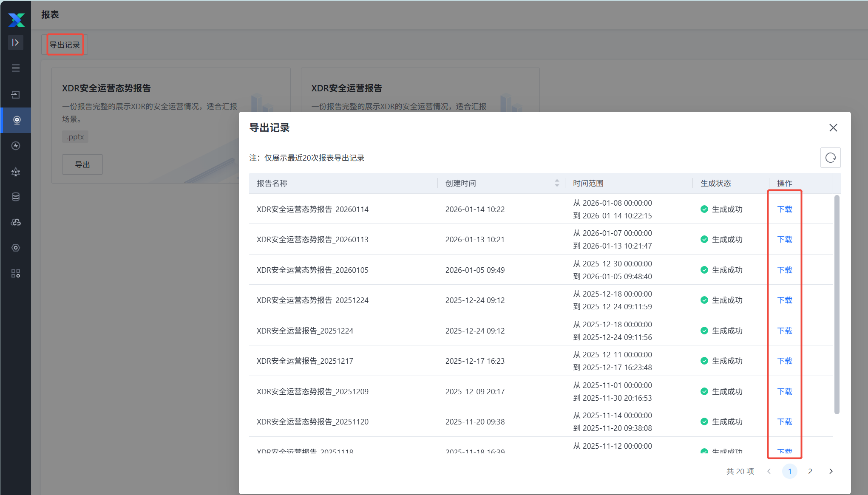Screen dimensions: 868x495
Task: Download XDR安全运营态势报告_20251120 report
Action: (784, 421)
